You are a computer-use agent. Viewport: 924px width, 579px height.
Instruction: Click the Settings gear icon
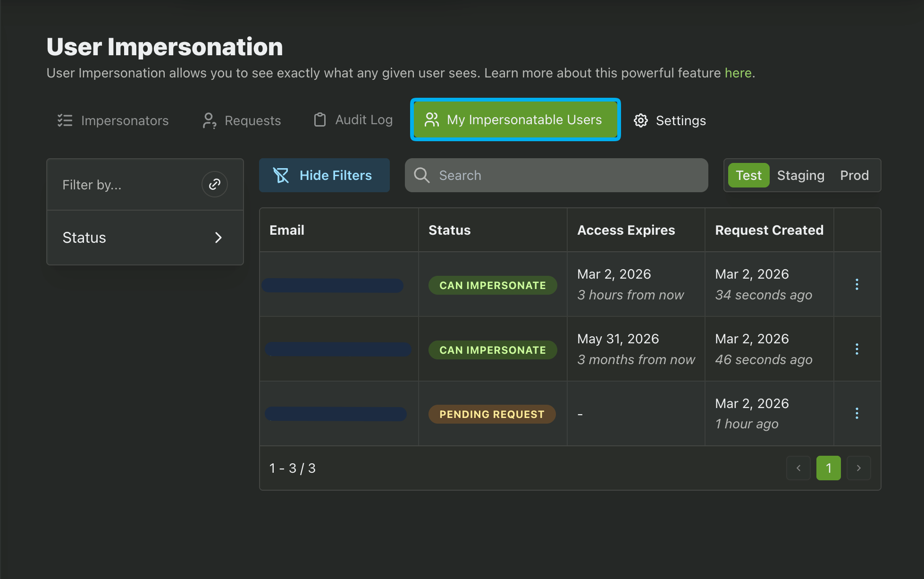pos(640,120)
